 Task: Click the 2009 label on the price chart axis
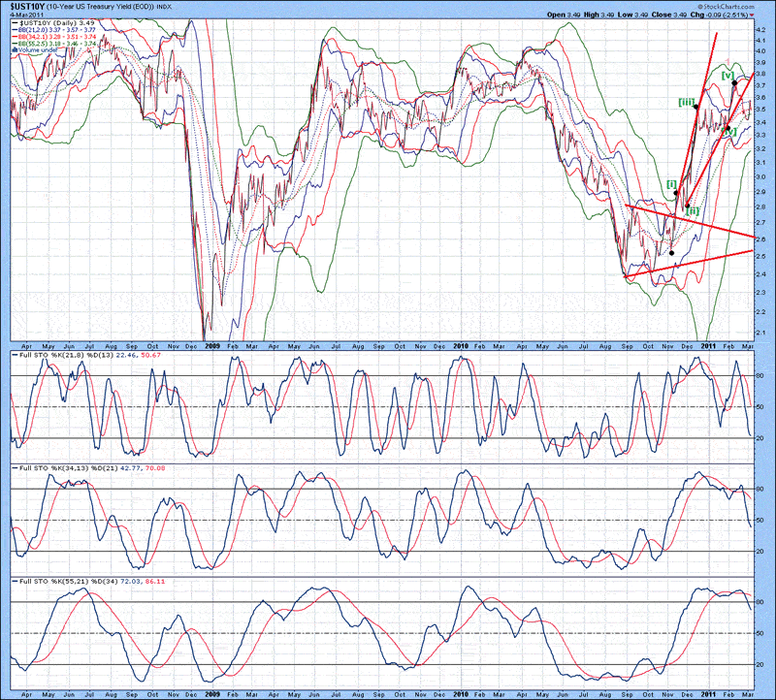point(210,344)
